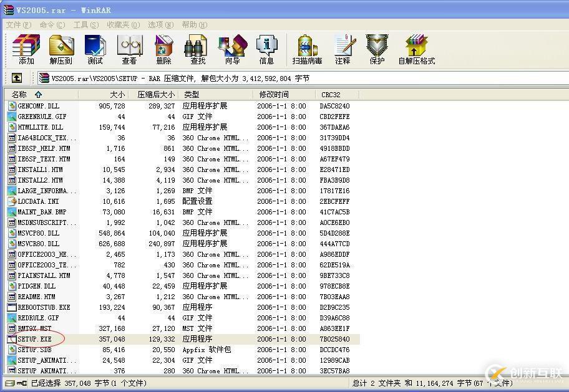Click the file icon of REBOOTSTUB.EXE
The width and height of the screenshot is (569, 392).
12,307
